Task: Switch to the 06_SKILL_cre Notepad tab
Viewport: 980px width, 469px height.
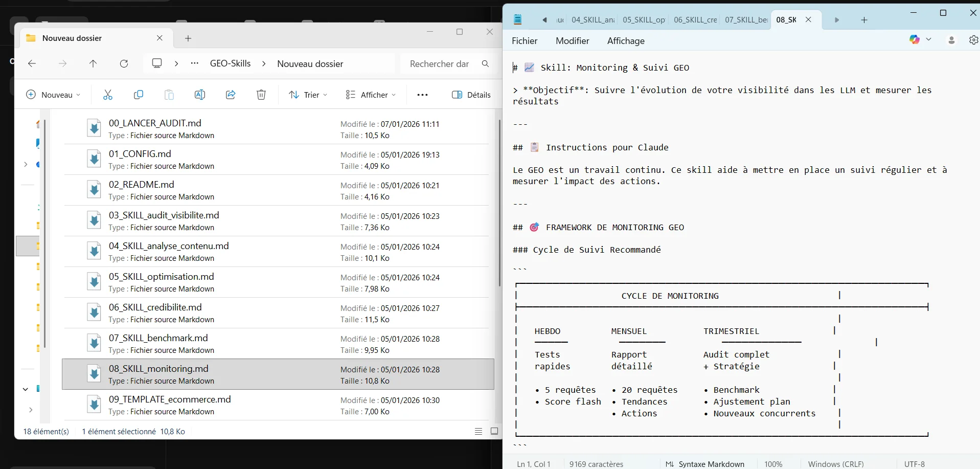Action: coord(695,20)
